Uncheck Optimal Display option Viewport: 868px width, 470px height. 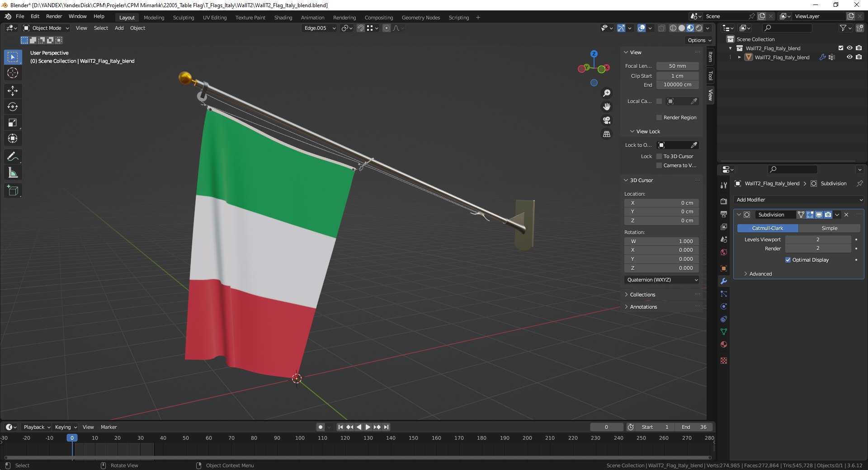[788, 260]
